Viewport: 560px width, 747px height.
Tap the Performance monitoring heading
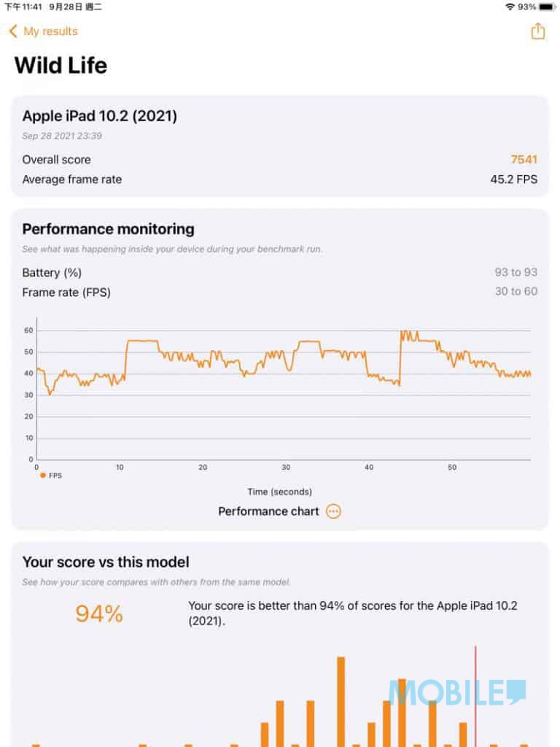coord(108,229)
